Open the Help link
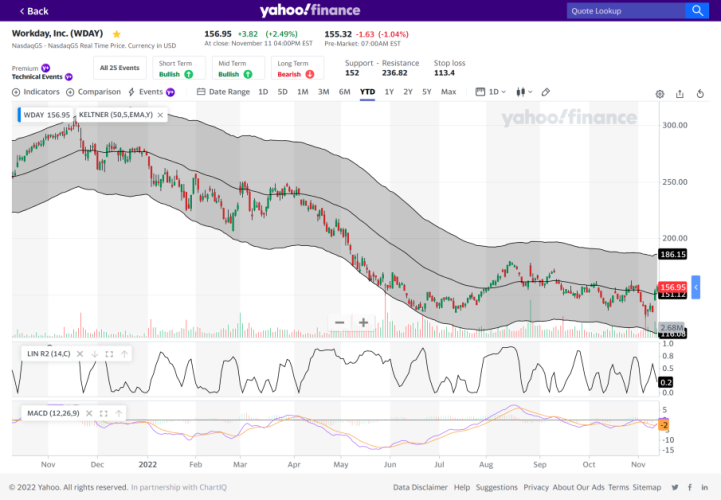Image resolution: width=721 pixels, height=500 pixels. click(x=462, y=487)
